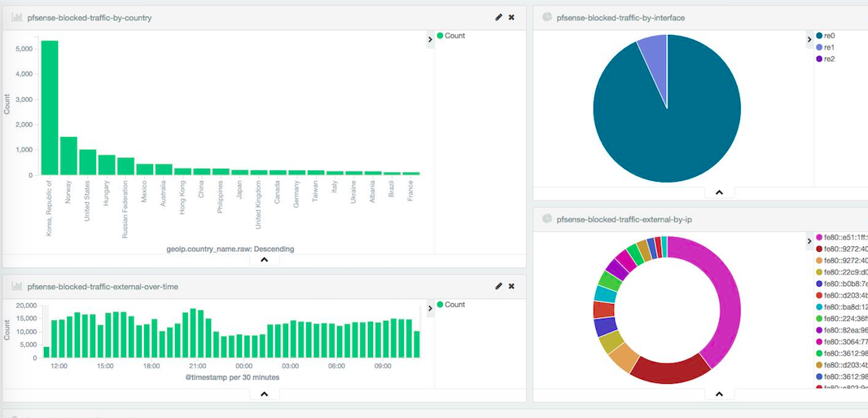Select the red fe80::d203:4b legend entry

point(841,295)
